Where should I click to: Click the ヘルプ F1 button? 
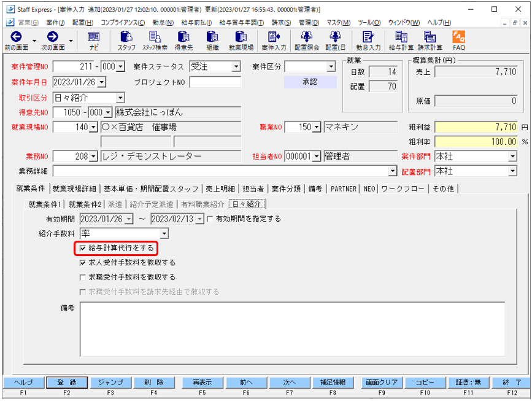[23, 383]
